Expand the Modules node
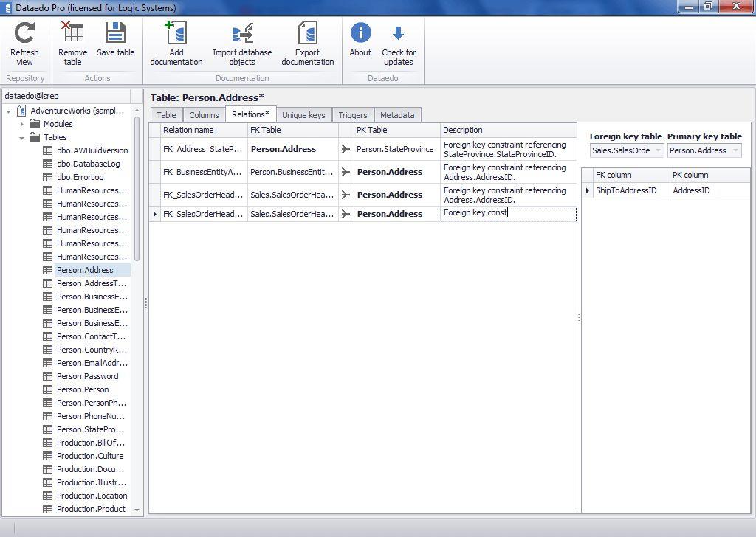This screenshot has width=756, height=537. [x=21, y=124]
